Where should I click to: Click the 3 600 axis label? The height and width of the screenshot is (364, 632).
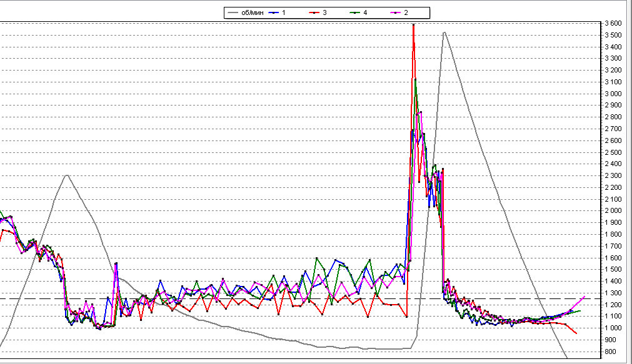(x=613, y=23)
